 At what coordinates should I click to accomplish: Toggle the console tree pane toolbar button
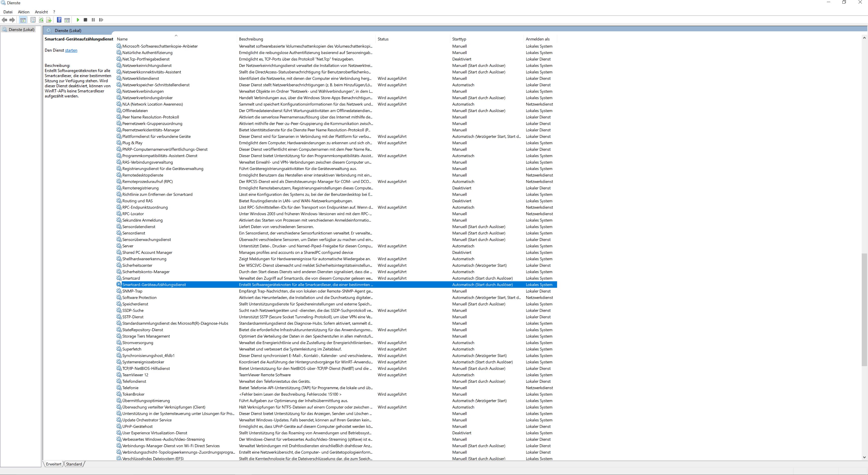[23, 20]
